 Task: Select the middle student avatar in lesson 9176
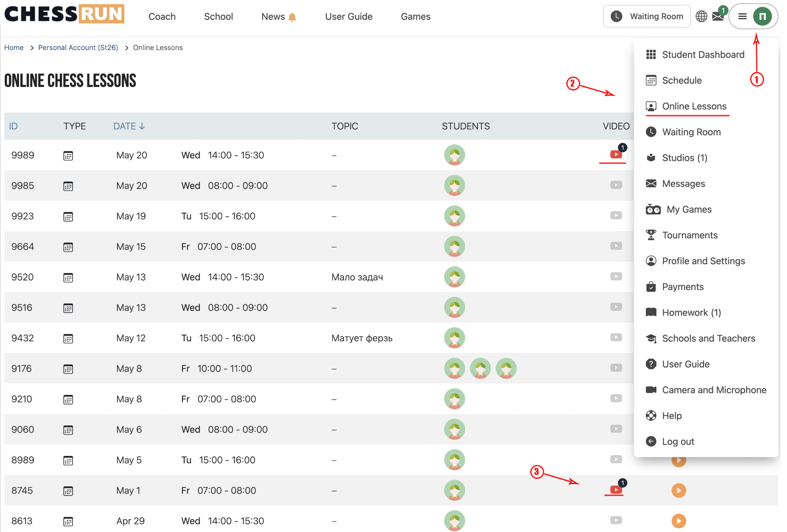[x=481, y=368]
